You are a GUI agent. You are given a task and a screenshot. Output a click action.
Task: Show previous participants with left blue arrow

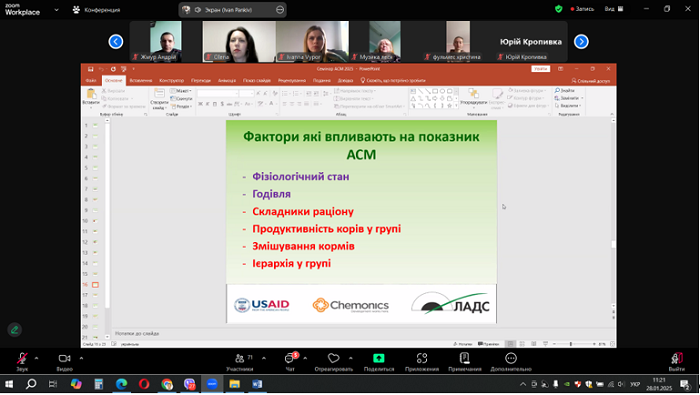pyautogui.click(x=116, y=42)
